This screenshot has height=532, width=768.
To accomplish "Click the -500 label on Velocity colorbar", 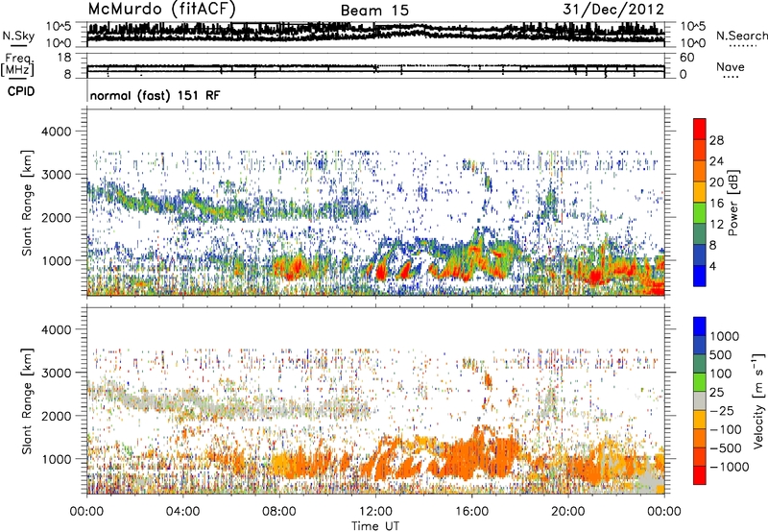I will 726,448.
